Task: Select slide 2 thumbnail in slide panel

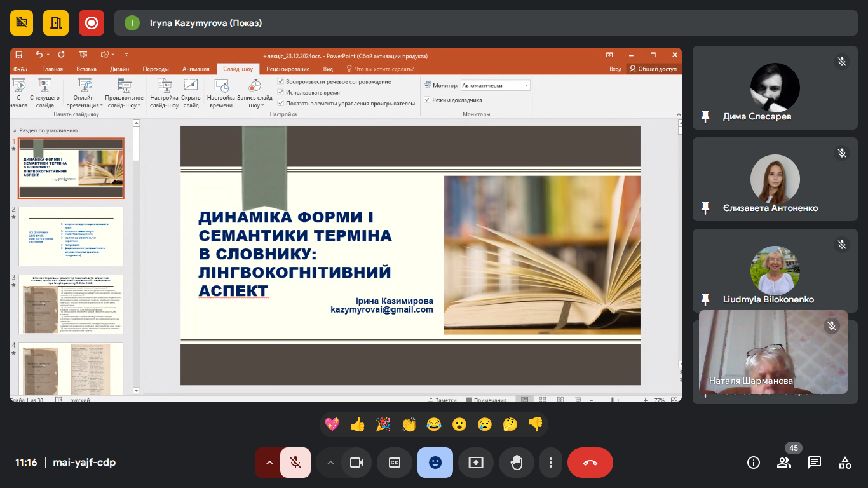Action: 71,236
